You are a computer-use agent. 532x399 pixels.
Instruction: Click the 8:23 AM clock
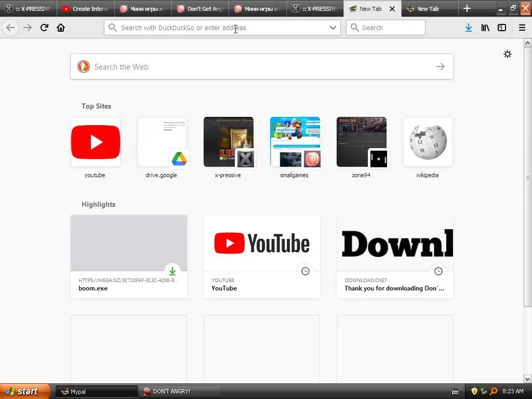click(x=513, y=391)
